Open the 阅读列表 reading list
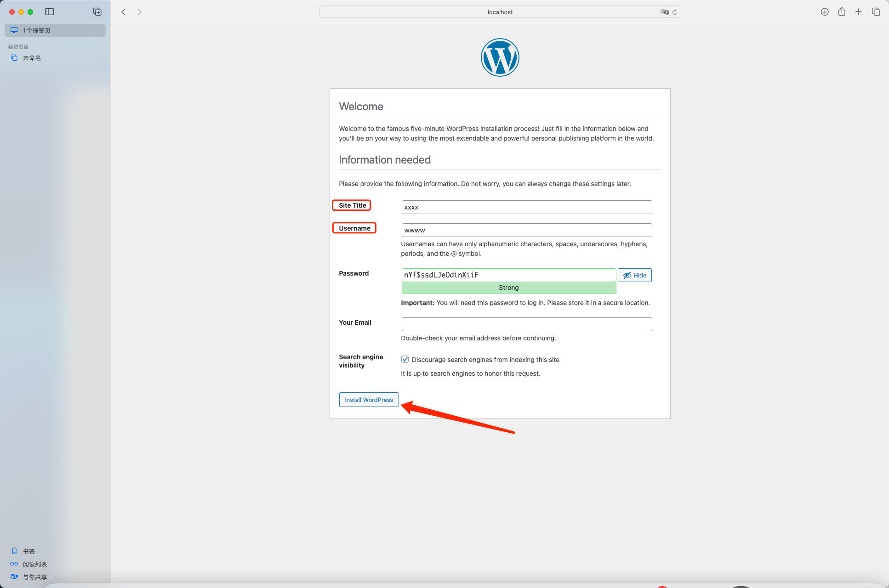Image resolution: width=889 pixels, height=588 pixels. (x=34, y=564)
